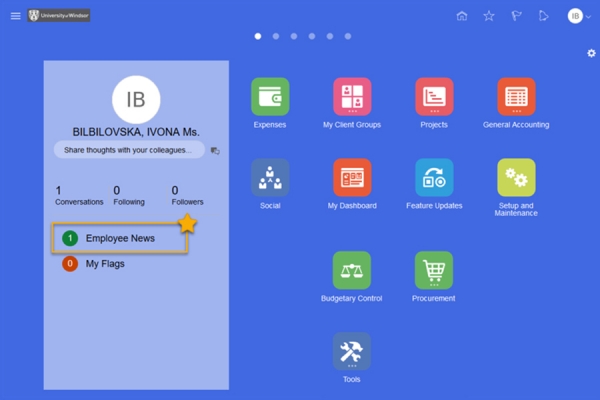Open My Dashboard icon
This screenshot has height=400, width=600.
point(352,177)
